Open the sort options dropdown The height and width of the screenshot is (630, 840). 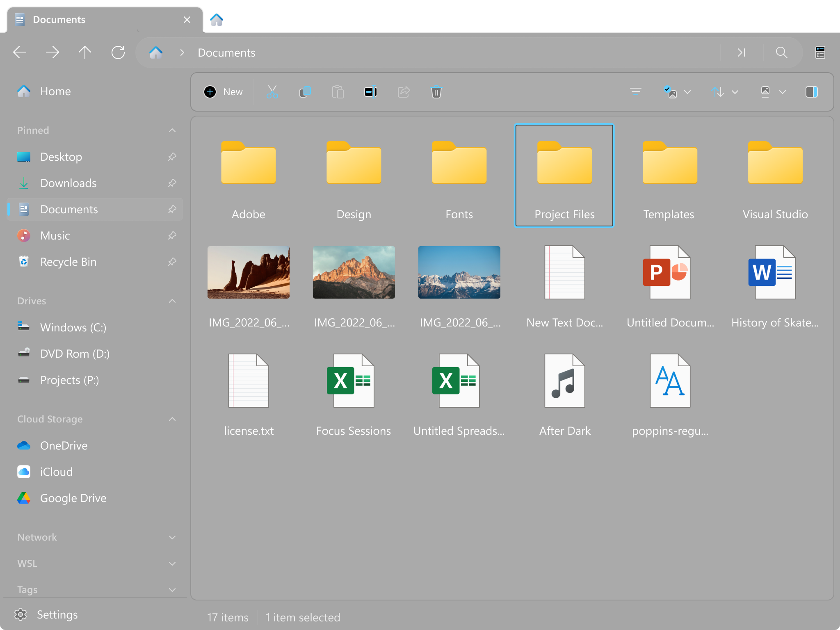coord(724,92)
